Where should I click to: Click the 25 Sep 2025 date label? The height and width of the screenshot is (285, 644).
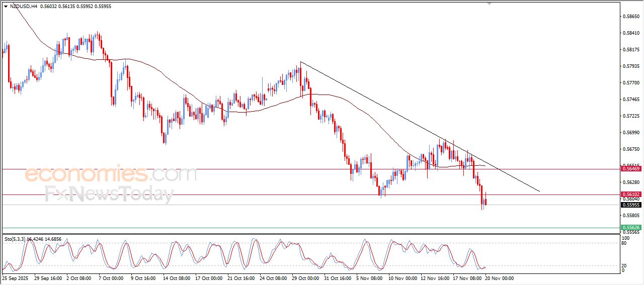pyautogui.click(x=15, y=278)
